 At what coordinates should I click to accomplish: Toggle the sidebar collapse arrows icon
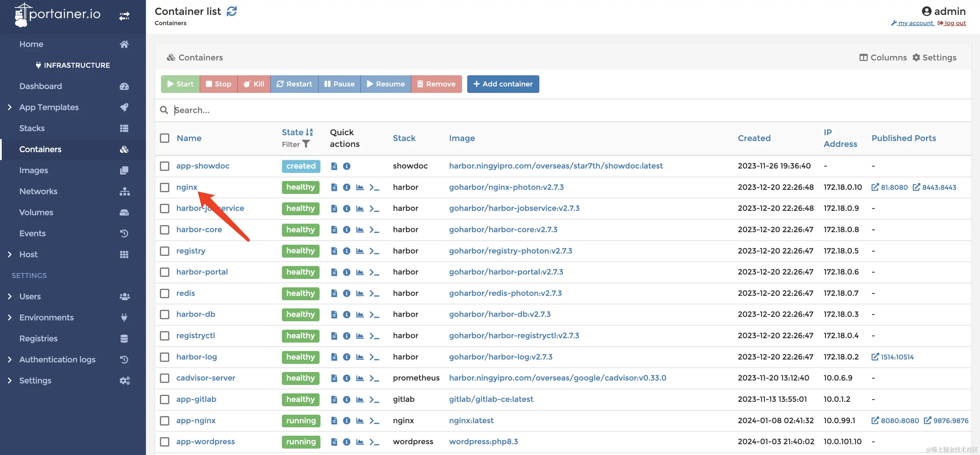click(x=124, y=16)
